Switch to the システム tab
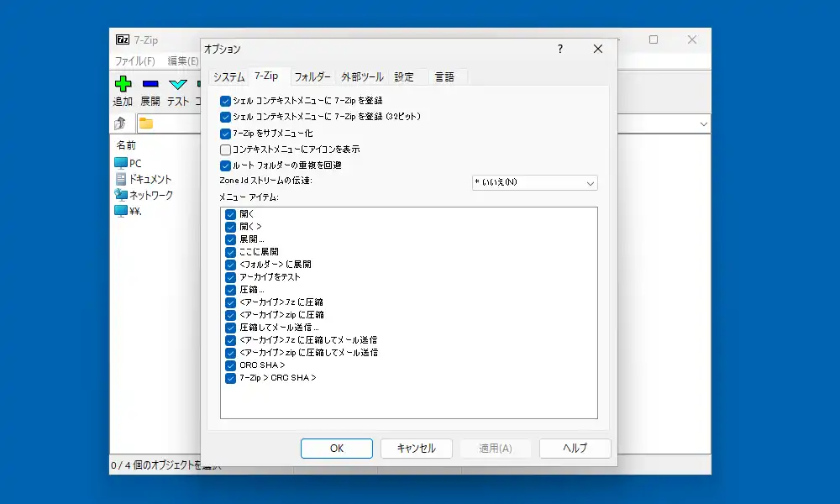 [x=228, y=77]
